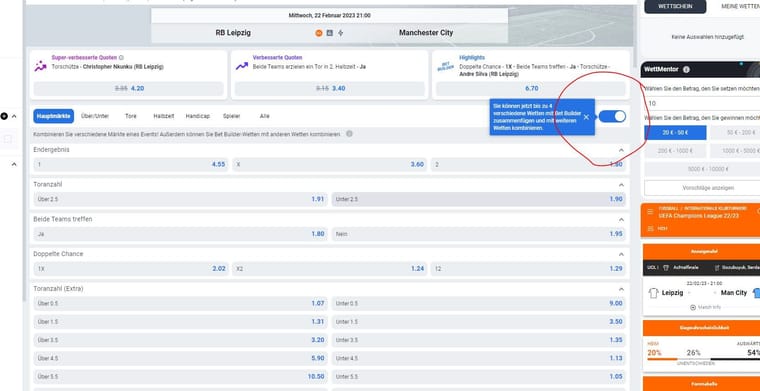This screenshot has width=760, height=391.
Task: Choose Nein at 1.95
Action: (478, 234)
